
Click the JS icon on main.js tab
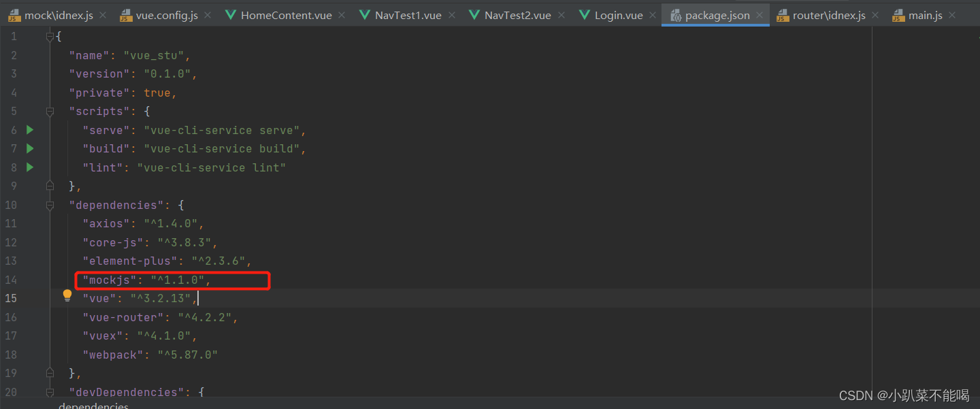click(898, 14)
